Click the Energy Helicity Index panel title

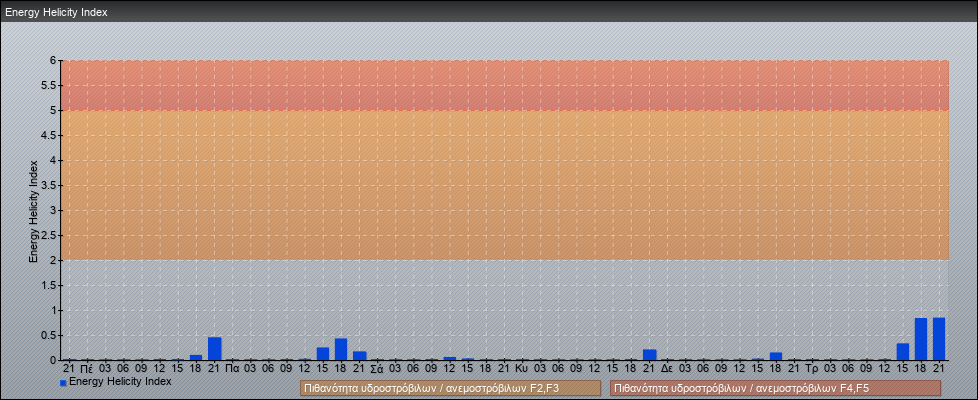point(56,12)
